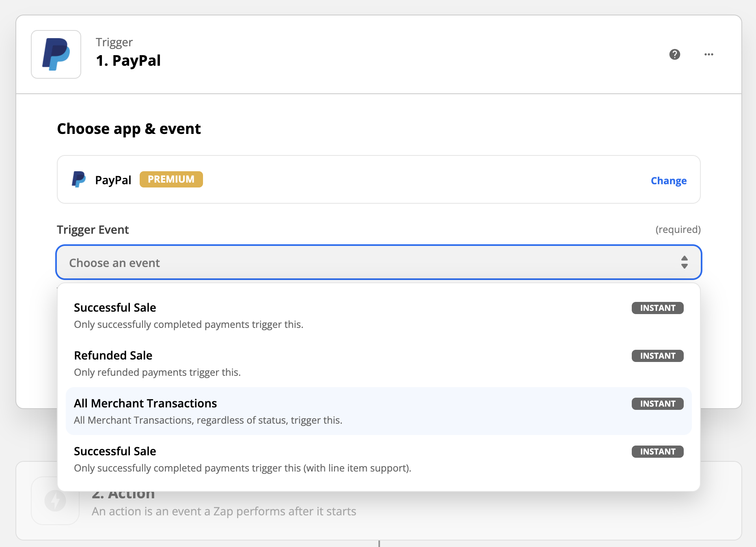The width and height of the screenshot is (756, 547).
Task: Select Successful Sale completed payments event
Action: coord(379,315)
